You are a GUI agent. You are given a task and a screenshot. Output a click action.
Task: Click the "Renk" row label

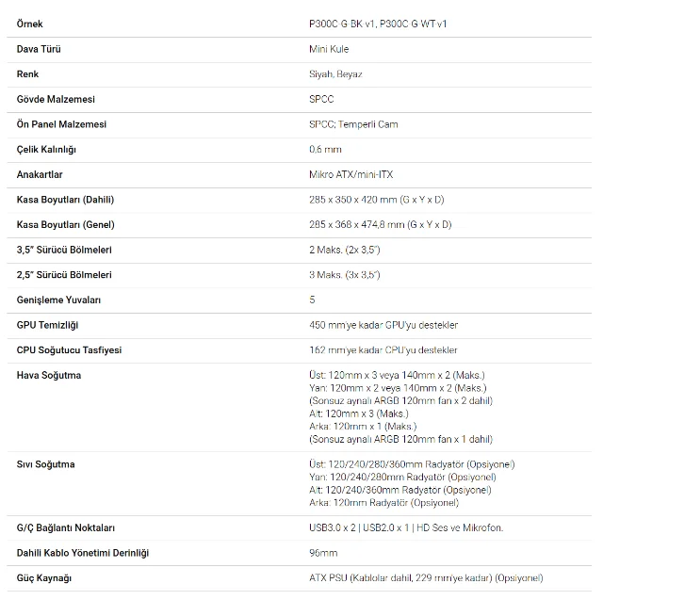pyautogui.click(x=28, y=73)
